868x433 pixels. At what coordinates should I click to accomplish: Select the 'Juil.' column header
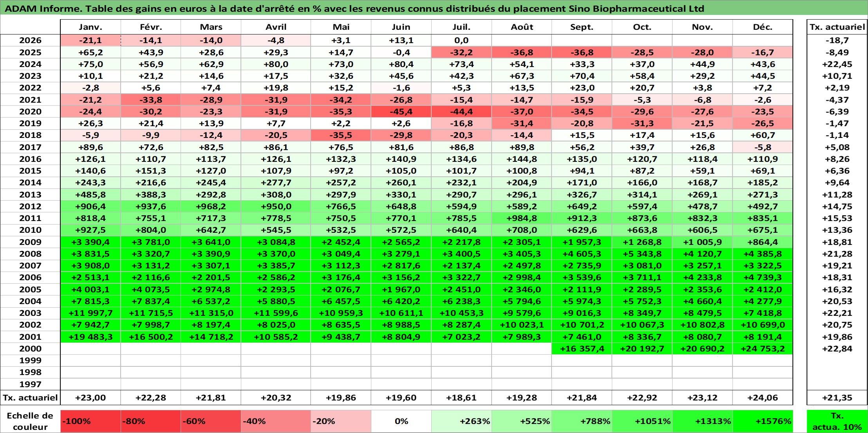click(461, 27)
